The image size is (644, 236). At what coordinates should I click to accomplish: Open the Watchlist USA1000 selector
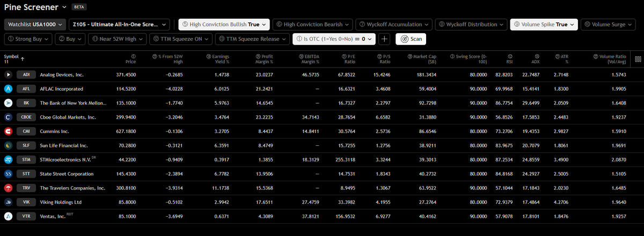(35, 24)
